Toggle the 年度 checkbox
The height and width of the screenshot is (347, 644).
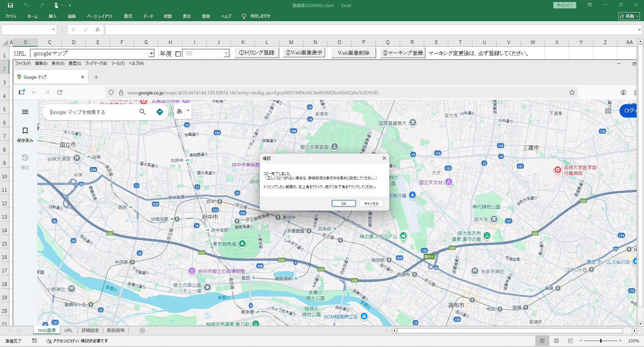pyautogui.click(x=178, y=54)
